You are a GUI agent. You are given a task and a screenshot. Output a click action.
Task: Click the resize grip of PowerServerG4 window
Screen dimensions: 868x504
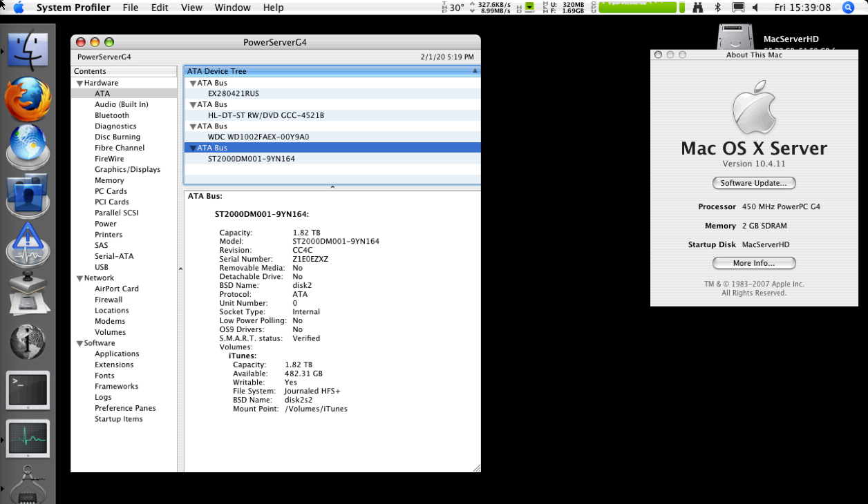coord(475,467)
